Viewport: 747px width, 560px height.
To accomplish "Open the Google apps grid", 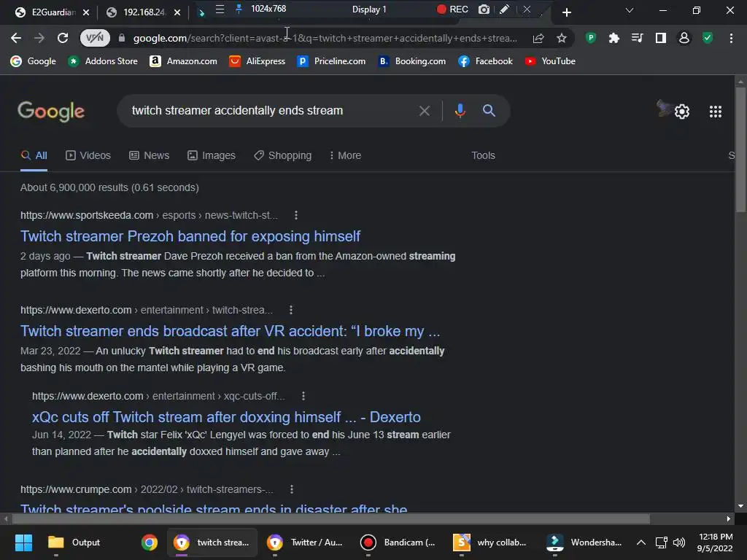I will (715, 112).
